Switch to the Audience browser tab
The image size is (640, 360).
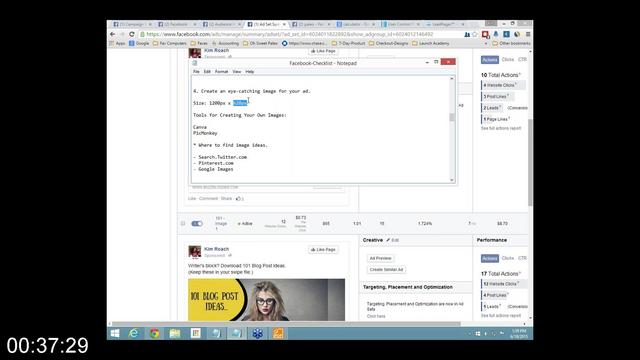(222, 24)
